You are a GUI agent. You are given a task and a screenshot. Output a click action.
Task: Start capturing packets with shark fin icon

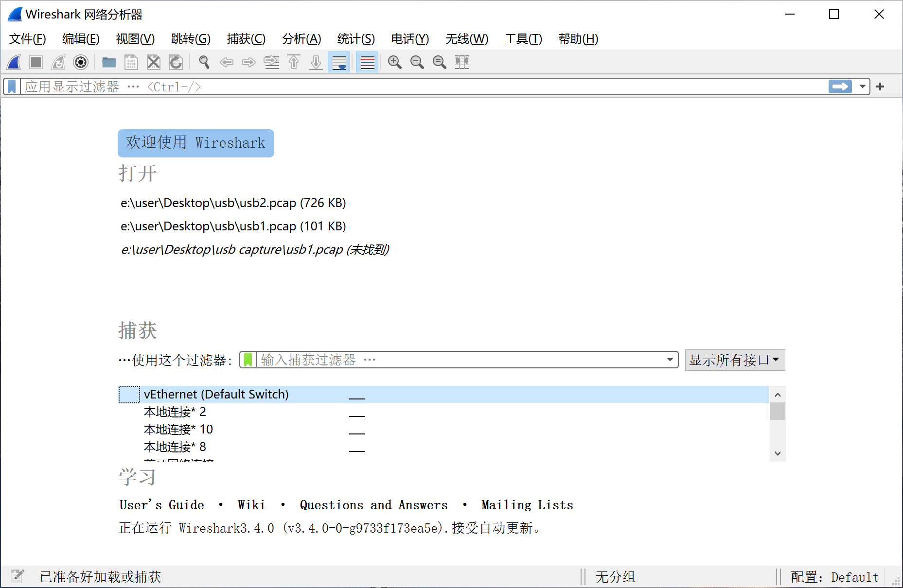click(14, 62)
